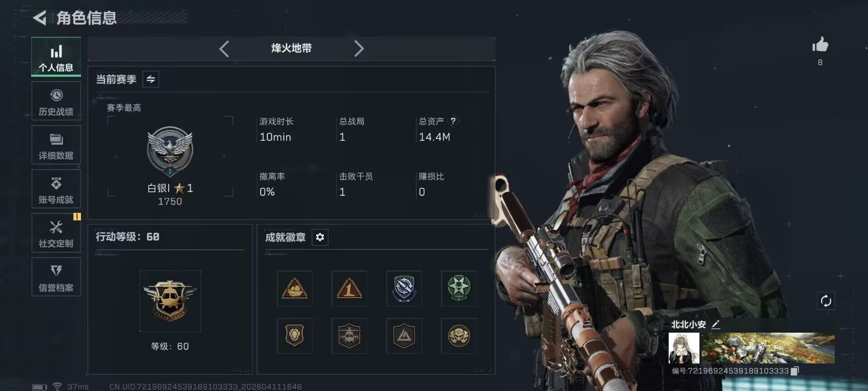This screenshot has height=391, width=868.
Task: Select the number 1 triangle badge
Action: coord(349,289)
